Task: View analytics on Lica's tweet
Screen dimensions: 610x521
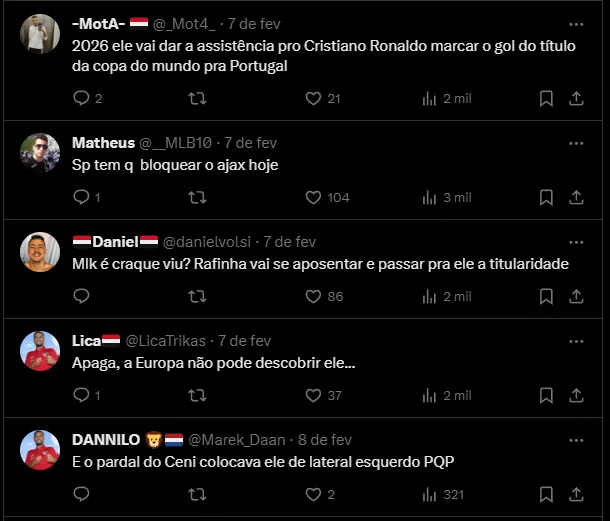Action: pyautogui.click(x=431, y=395)
